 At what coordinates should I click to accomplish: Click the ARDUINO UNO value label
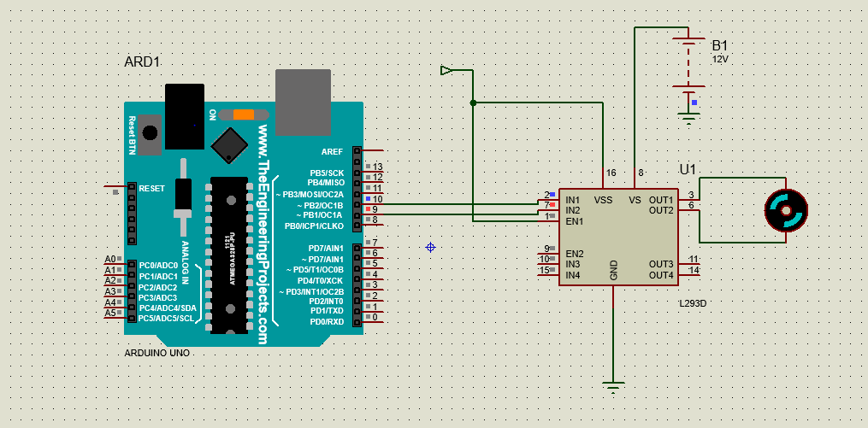pos(157,354)
